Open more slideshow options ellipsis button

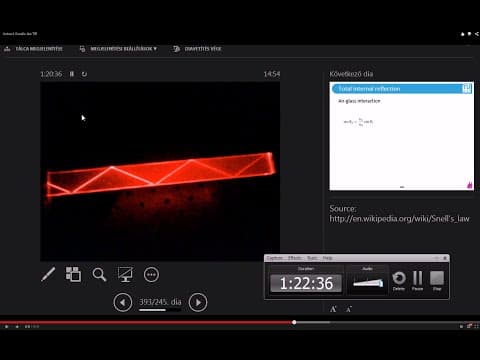(151, 275)
